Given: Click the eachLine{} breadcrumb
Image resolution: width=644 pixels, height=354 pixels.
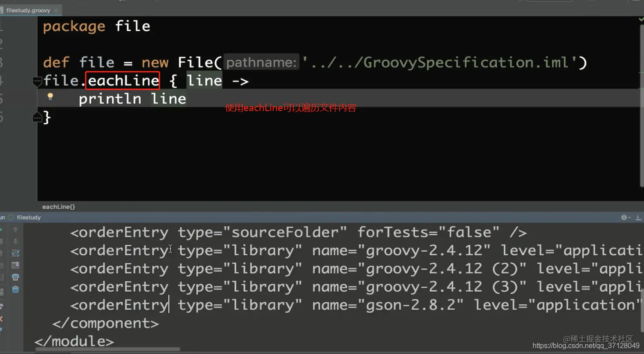Looking at the screenshot, I should (x=59, y=207).
